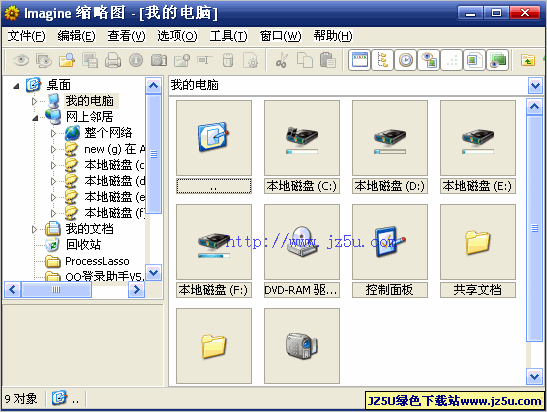The image size is (547, 412).
Task: Click the folder search toolbar icon
Action: coord(67,60)
